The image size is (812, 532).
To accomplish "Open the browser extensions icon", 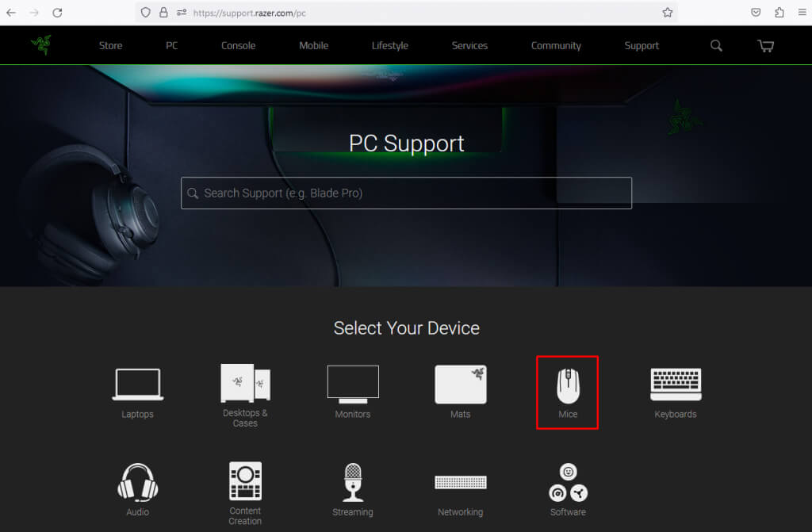I will (x=779, y=13).
